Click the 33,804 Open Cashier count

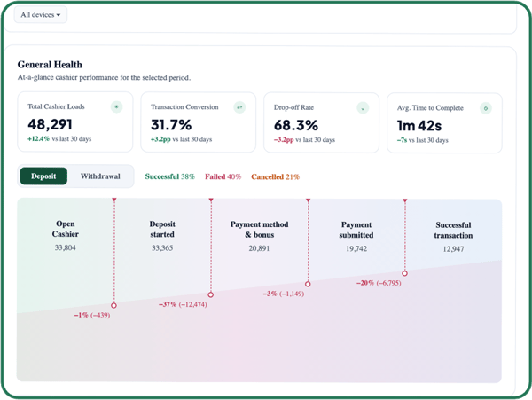65,247
